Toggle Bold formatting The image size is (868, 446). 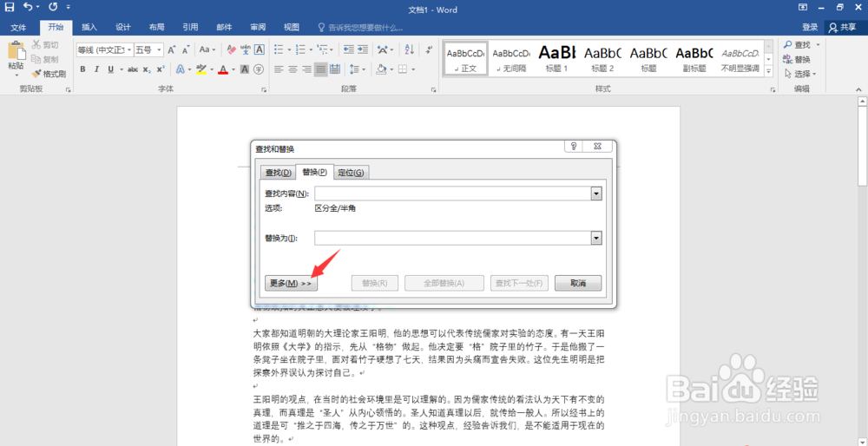[x=82, y=69]
